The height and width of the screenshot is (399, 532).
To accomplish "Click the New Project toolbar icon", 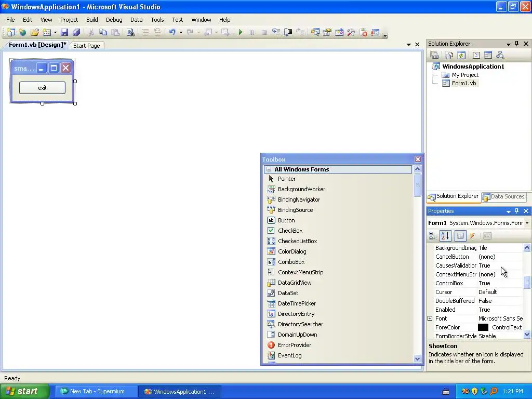I will 11,32.
